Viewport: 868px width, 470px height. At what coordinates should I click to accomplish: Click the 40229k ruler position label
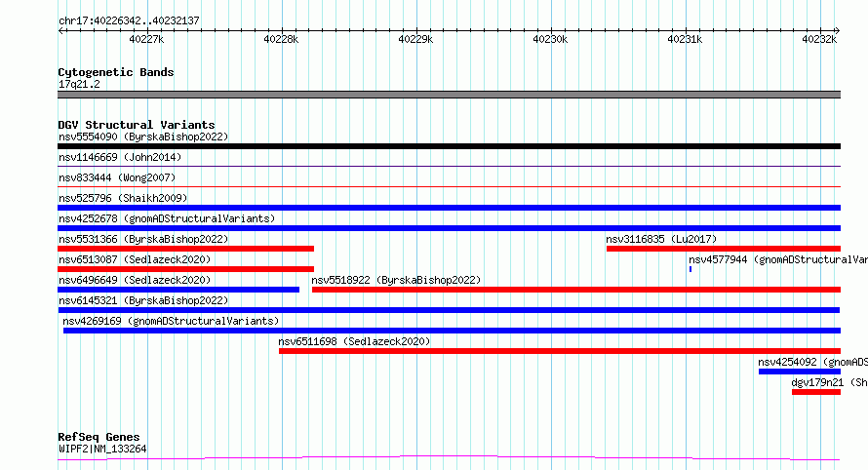click(x=415, y=39)
